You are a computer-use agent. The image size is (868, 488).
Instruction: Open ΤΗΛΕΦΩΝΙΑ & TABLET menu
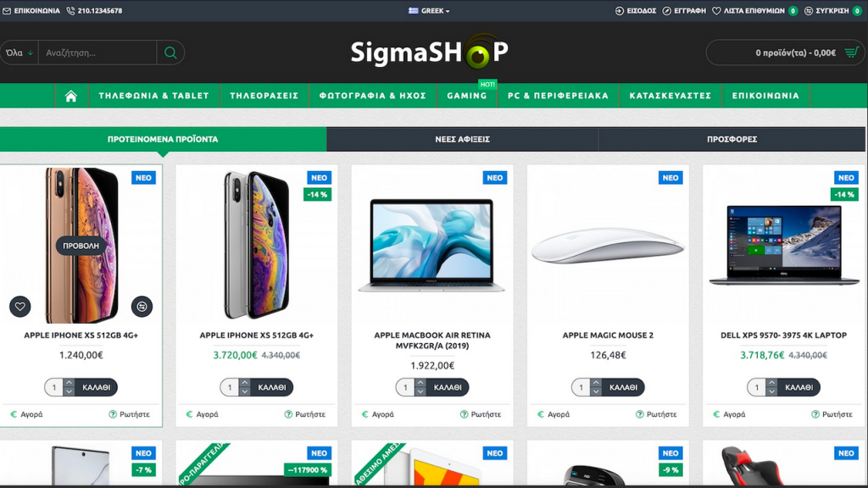tap(154, 96)
